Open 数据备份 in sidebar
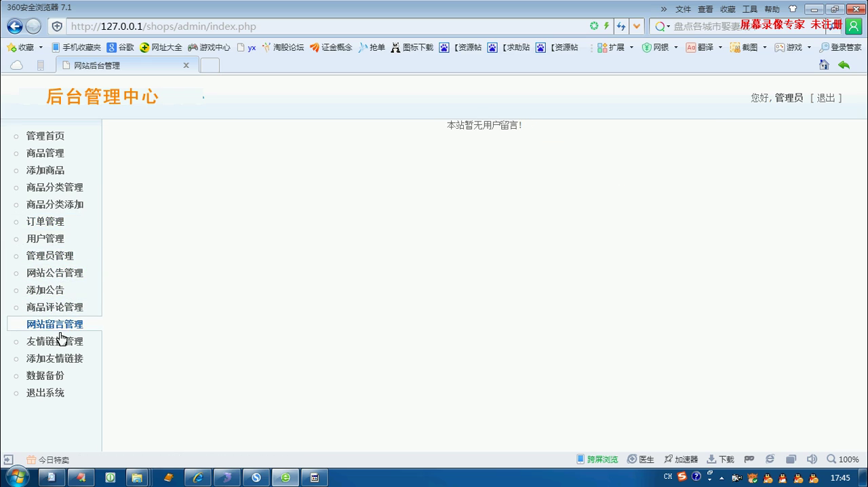The image size is (868, 487). click(x=45, y=376)
